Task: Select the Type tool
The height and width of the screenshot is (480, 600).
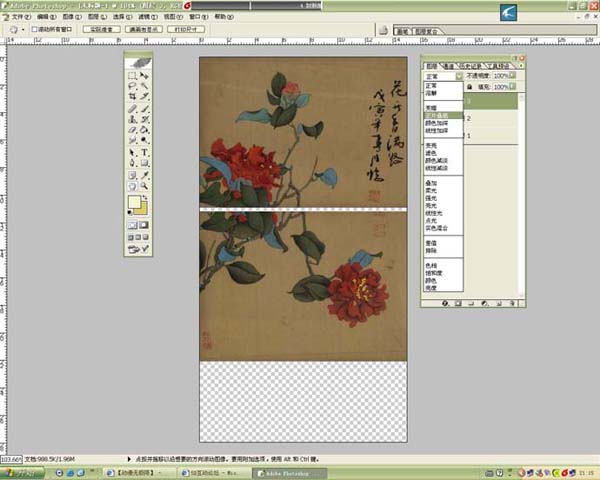Action: (x=144, y=153)
